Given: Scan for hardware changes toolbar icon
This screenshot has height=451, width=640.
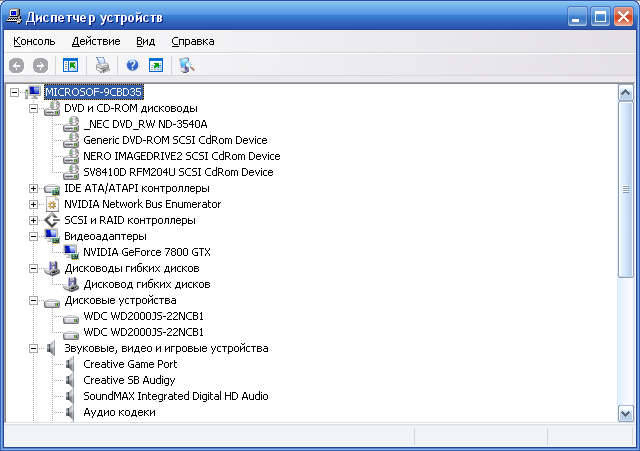Looking at the screenshot, I should 187,65.
